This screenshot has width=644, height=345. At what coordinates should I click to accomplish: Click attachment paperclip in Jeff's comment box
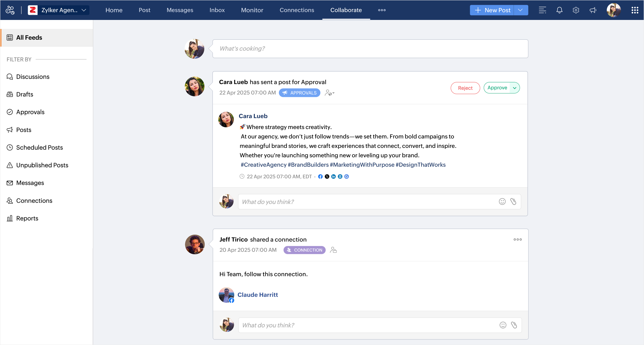[514, 325]
